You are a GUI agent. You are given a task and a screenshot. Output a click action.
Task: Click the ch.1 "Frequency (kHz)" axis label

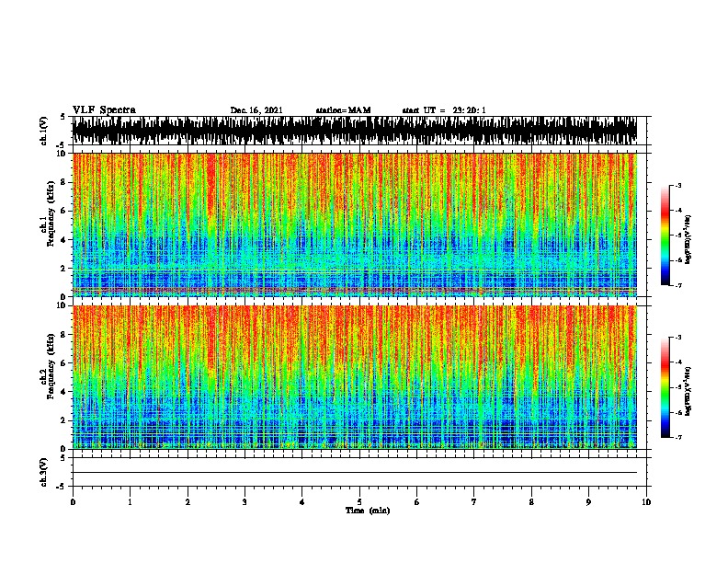(51, 214)
